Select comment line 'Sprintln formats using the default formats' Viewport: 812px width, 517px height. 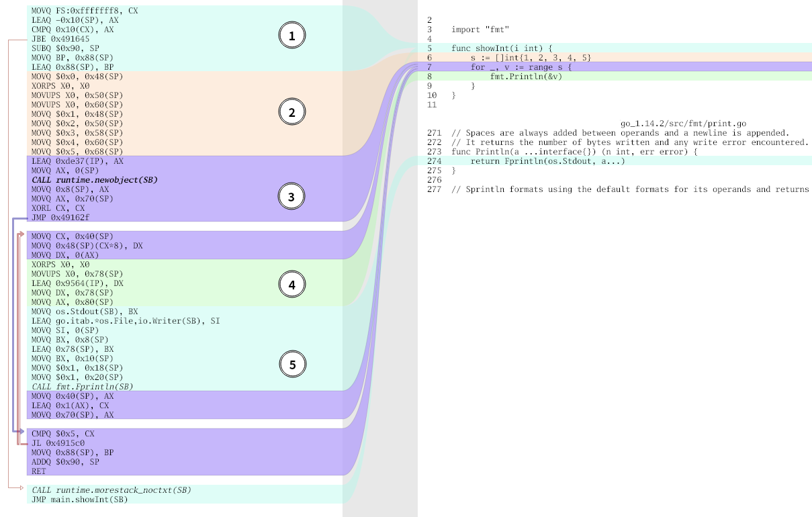629,189
